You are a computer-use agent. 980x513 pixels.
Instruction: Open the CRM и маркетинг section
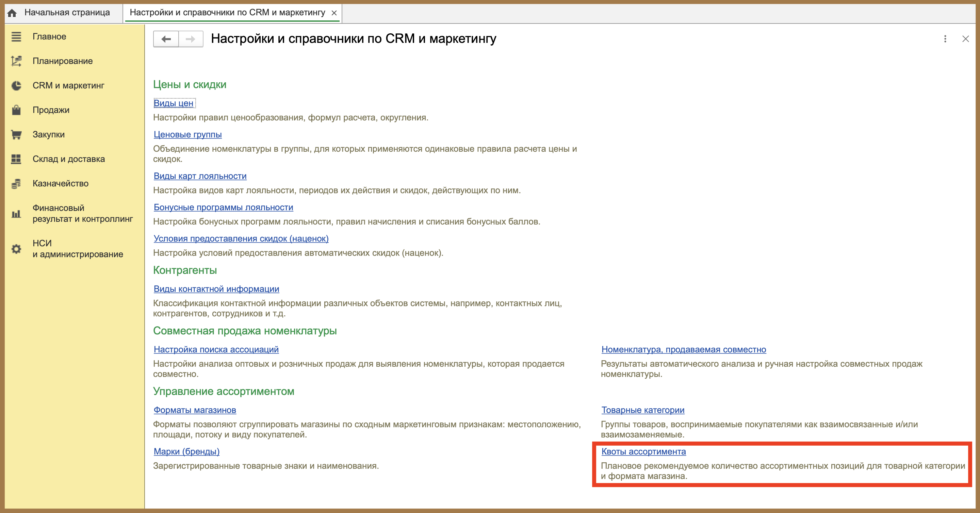click(x=68, y=86)
